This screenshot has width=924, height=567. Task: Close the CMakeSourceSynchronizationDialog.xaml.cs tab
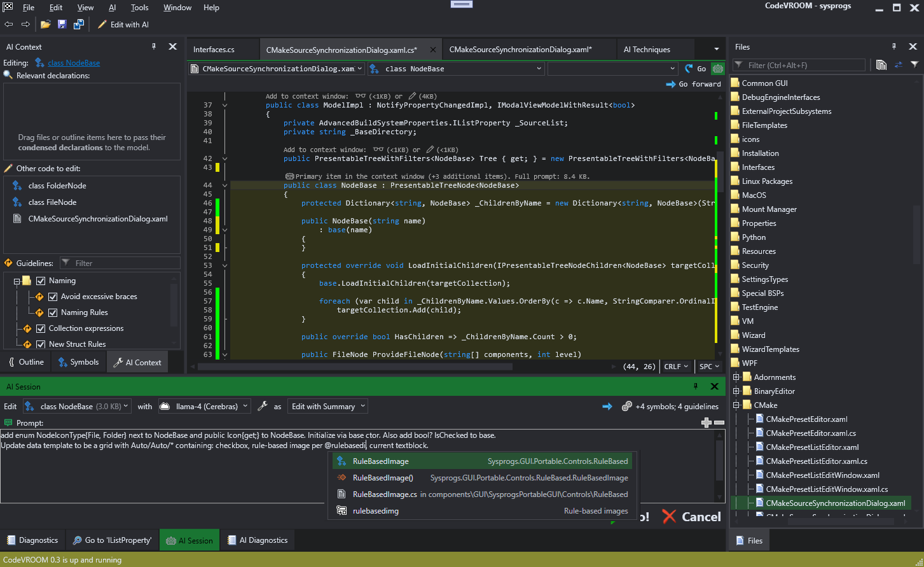[x=433, y=50]
